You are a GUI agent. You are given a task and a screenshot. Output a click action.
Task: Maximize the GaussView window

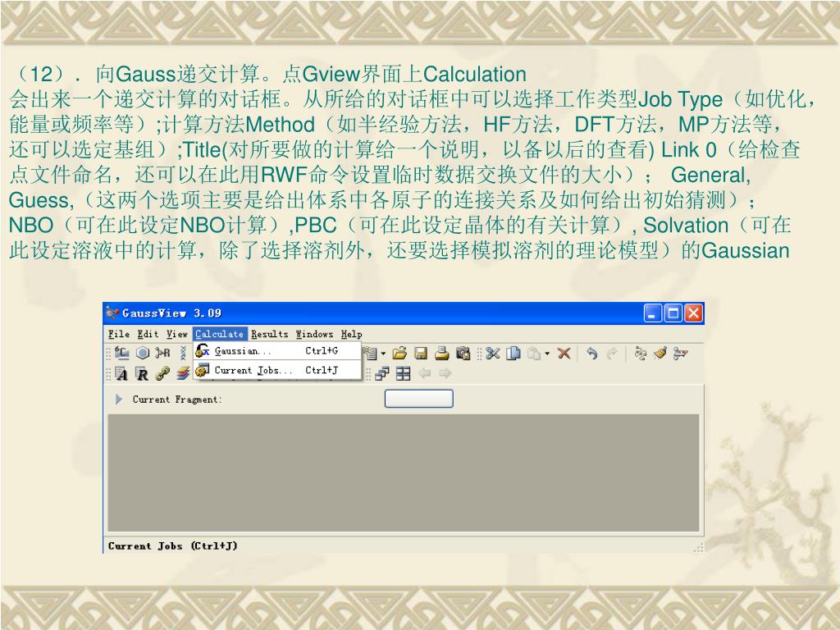point(673,313)
